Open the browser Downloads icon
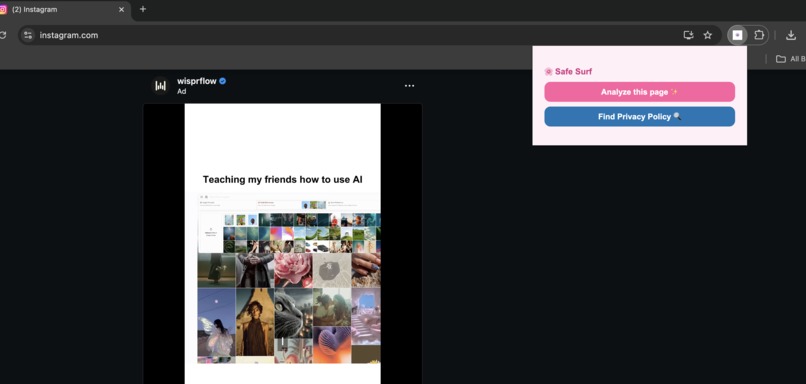 [x=791, y=35]
